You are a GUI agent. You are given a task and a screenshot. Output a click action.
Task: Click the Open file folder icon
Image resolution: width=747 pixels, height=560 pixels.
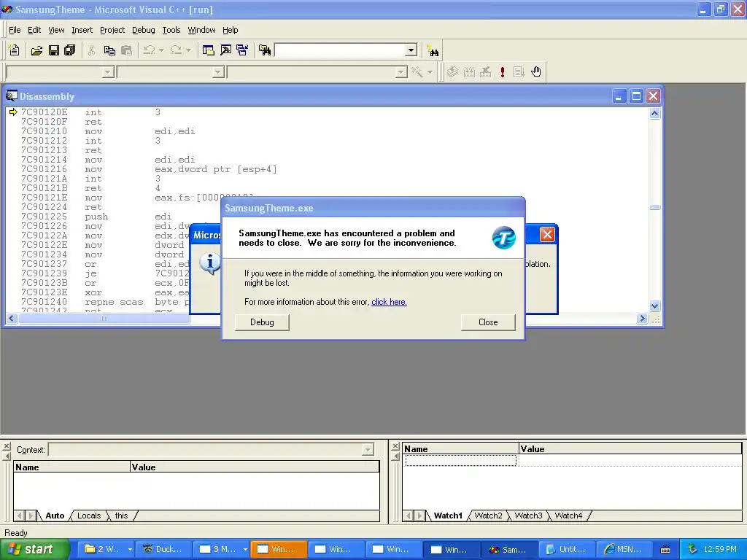(x=36, y=50)
